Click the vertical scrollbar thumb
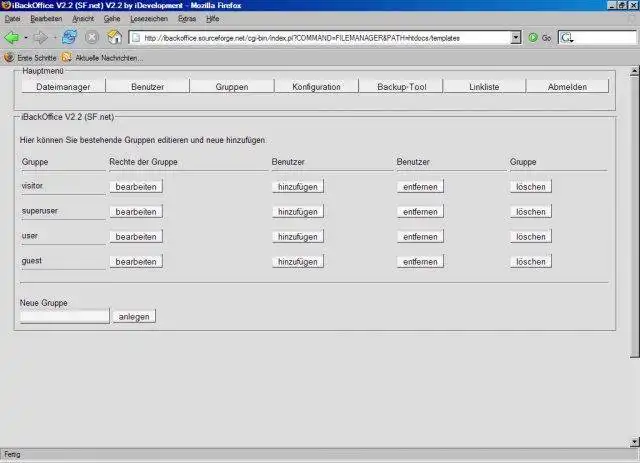Viewport: 640px width, 463px height. [634, 218]
